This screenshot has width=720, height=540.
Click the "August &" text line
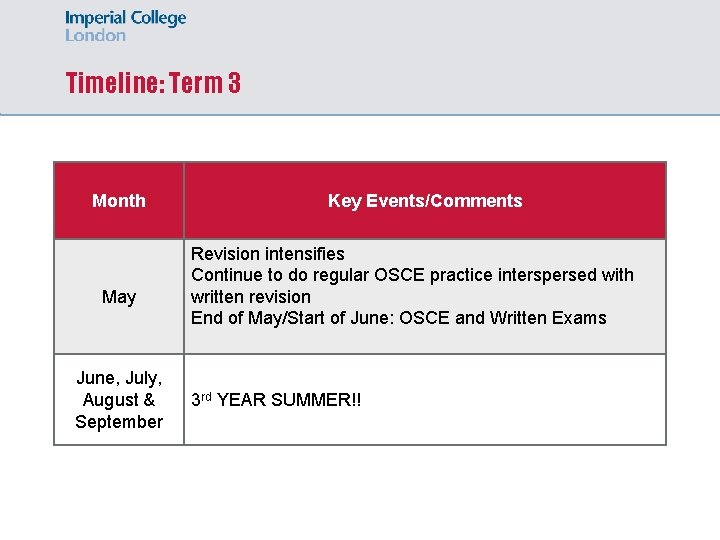[x=119, y=400]
